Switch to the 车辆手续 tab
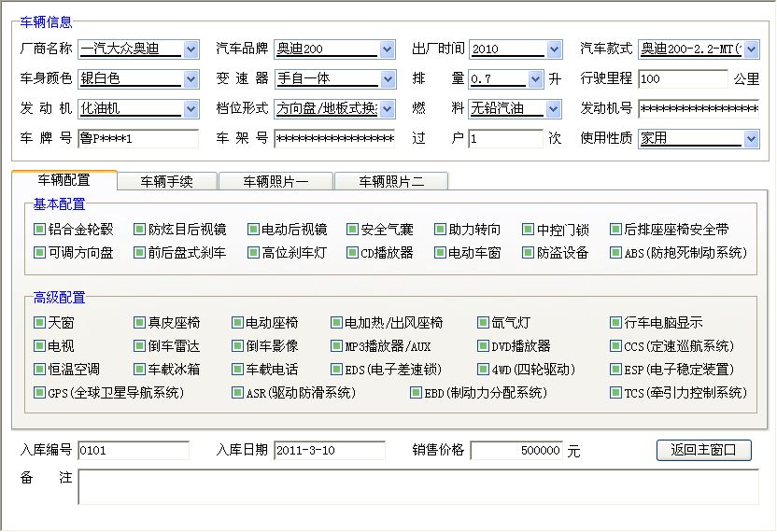This screenshot has height=532, width=777. click(167, 181)
